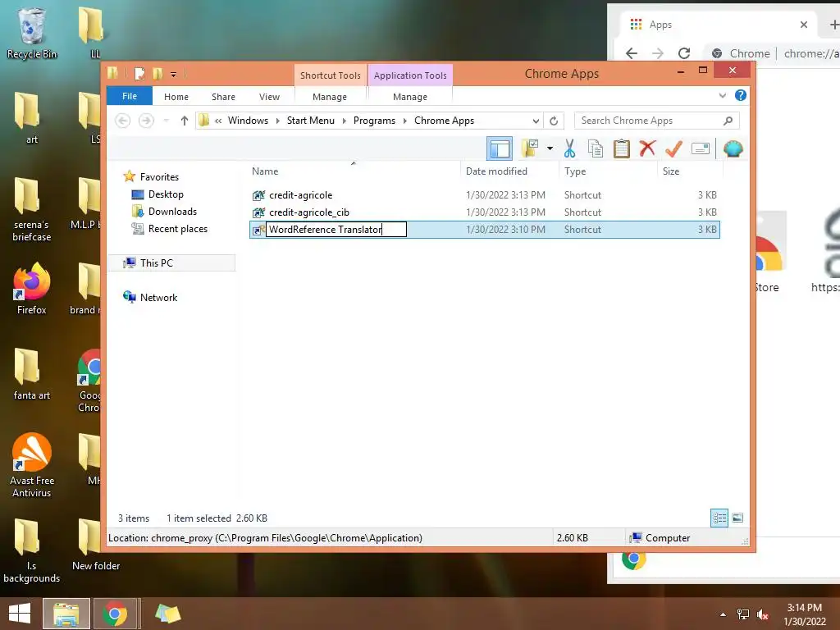Sort by the Type column header
The image size is (840, 630).
pyautogui.click(x=608, y=171)
